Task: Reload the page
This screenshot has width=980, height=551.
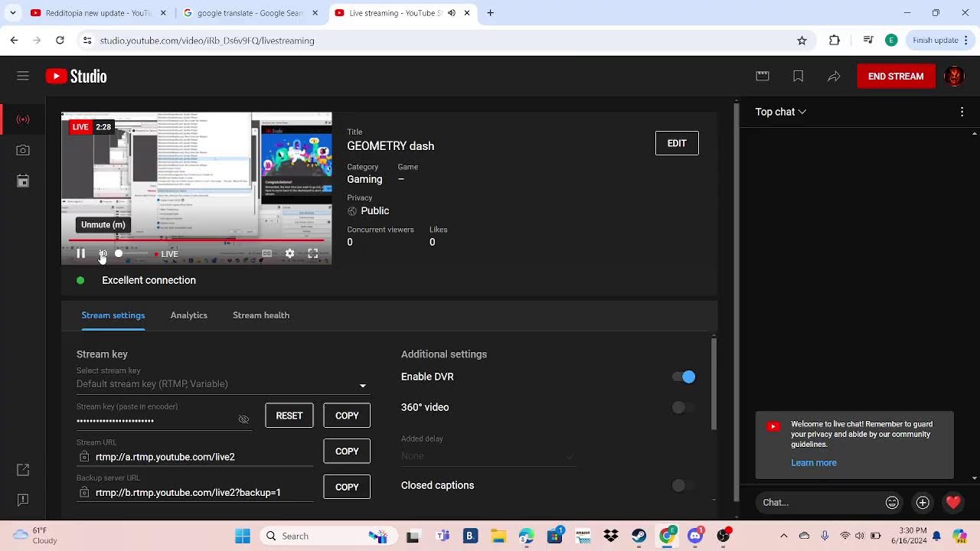Action: [60, 41]
